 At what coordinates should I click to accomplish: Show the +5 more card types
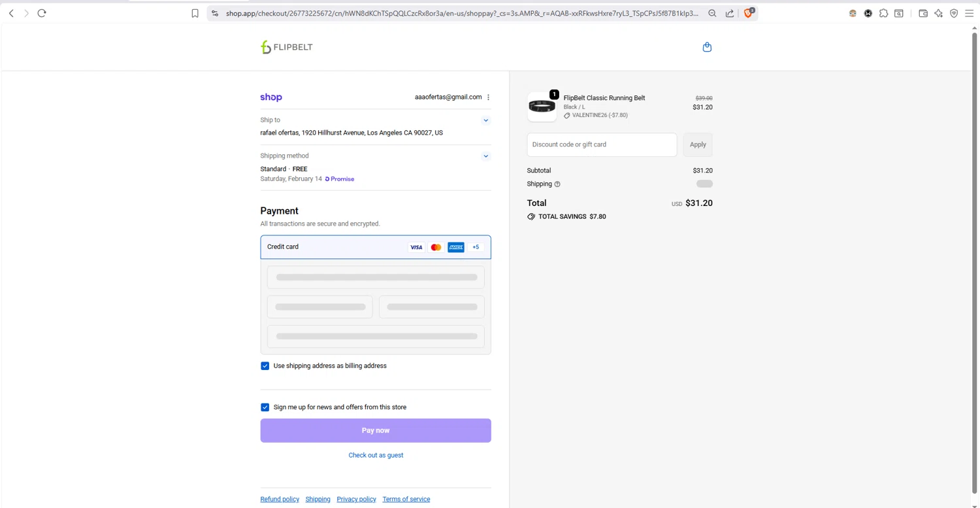tap(476, 247)
